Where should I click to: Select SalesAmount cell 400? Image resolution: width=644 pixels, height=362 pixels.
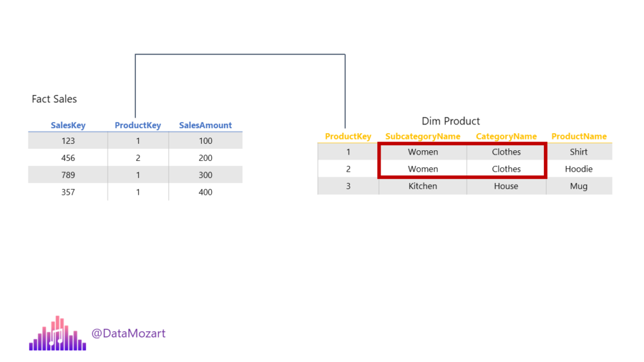(x=206, y=192)
